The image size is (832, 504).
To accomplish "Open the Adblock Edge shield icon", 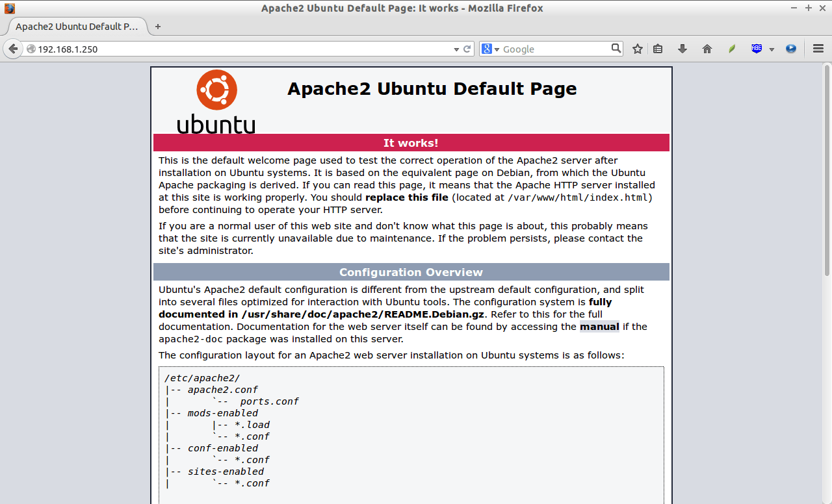I will click(x=756, y=48).
